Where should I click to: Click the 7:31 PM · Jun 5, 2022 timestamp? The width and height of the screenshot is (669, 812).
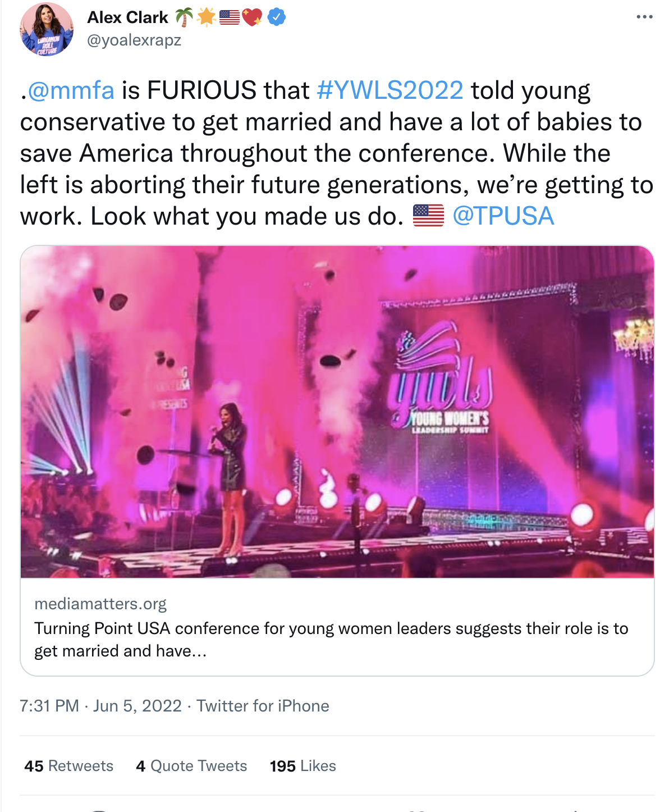click(x=101, y=706)
